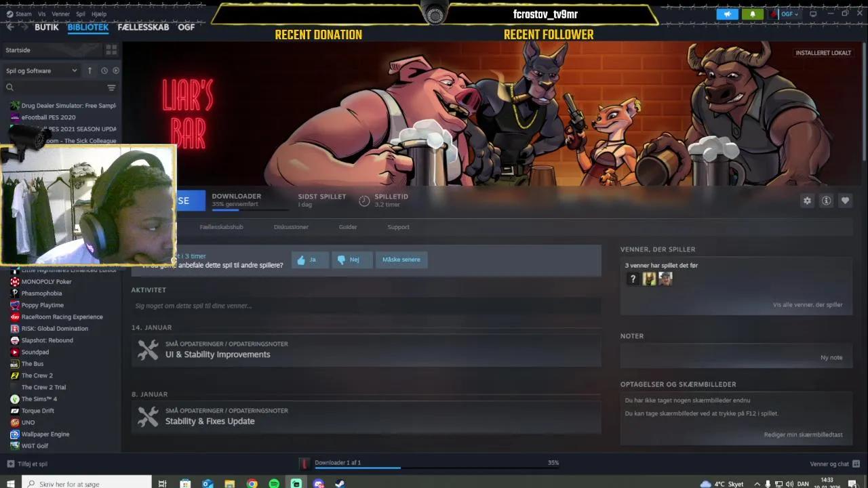
Task: Open the Hjælp menu
Action: 98,14
